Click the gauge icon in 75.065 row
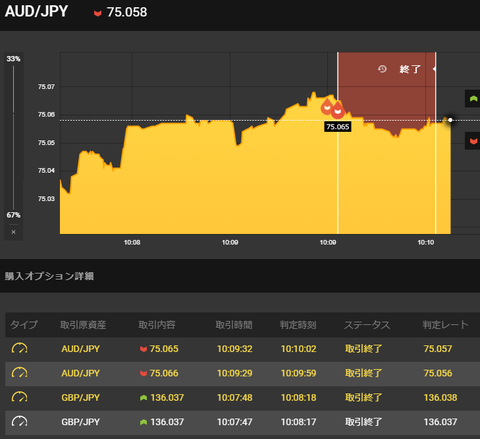Screen dimensions: 480x439 [19, 348]
